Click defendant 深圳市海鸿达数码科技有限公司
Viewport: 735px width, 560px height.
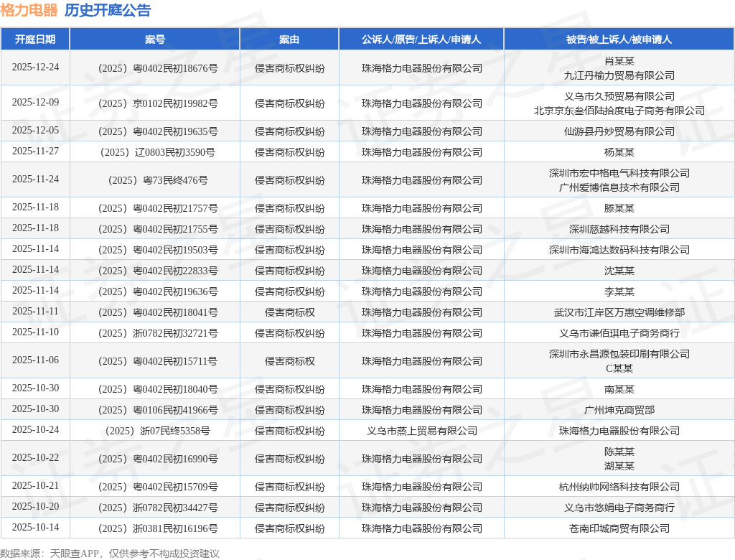[619, 250]
